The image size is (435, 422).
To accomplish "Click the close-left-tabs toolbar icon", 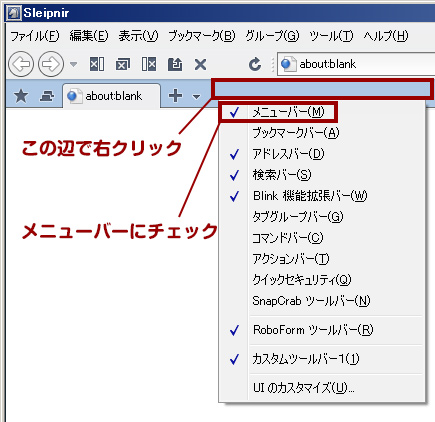I will coord(97,64).
